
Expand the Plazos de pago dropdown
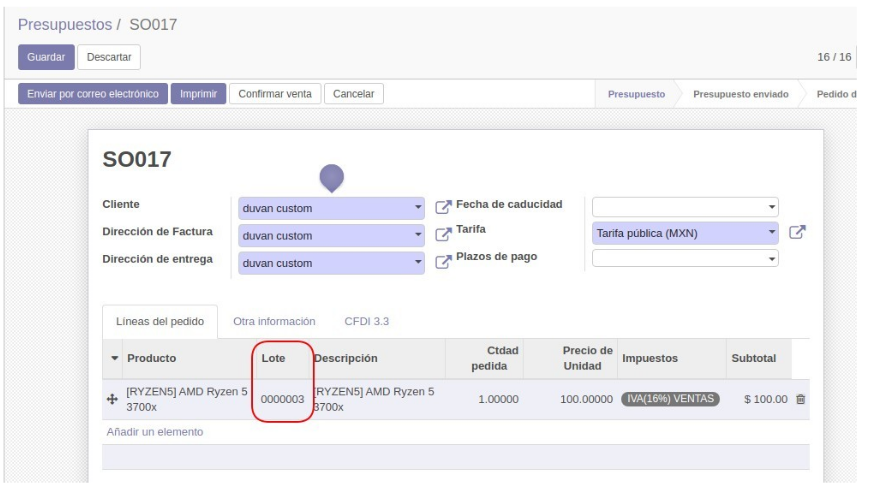coord(771,258)
